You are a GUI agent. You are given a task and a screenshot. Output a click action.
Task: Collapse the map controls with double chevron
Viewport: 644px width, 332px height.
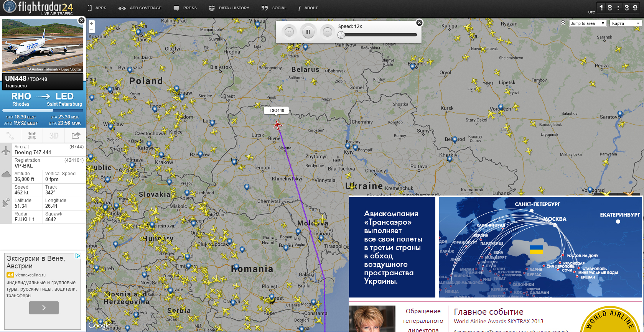[563, 23]
